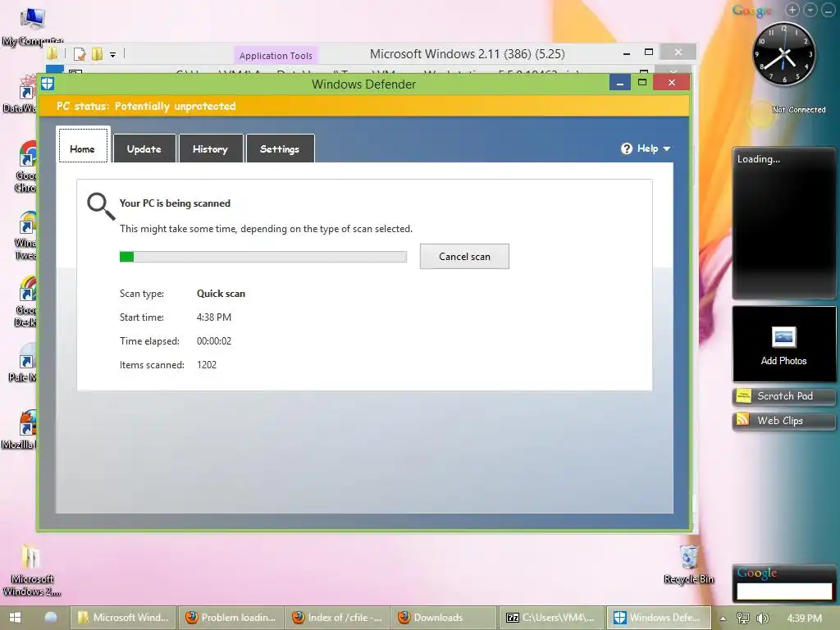Switch to Index of /cfile Firefox taskbar item
The height and width of the screenshot is (630, 840).
coord(337,618)
